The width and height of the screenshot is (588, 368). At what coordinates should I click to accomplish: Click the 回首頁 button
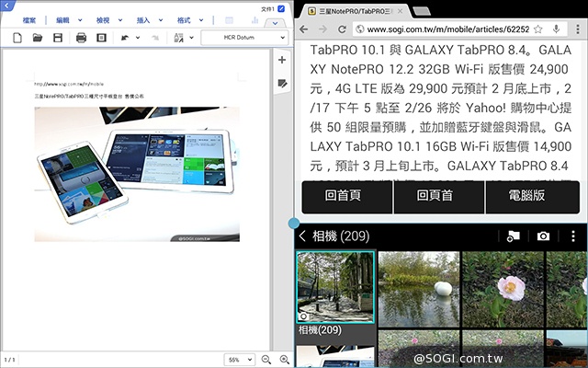(347, 197)
